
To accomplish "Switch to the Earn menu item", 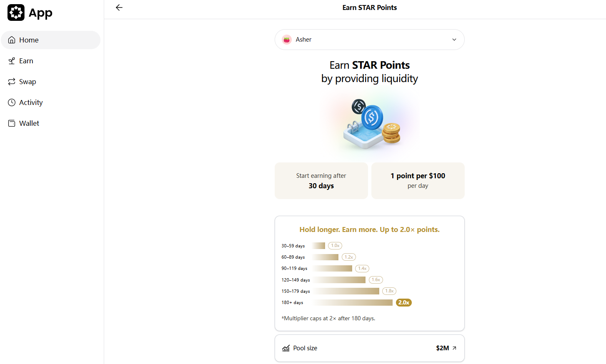I will point(26,60).
